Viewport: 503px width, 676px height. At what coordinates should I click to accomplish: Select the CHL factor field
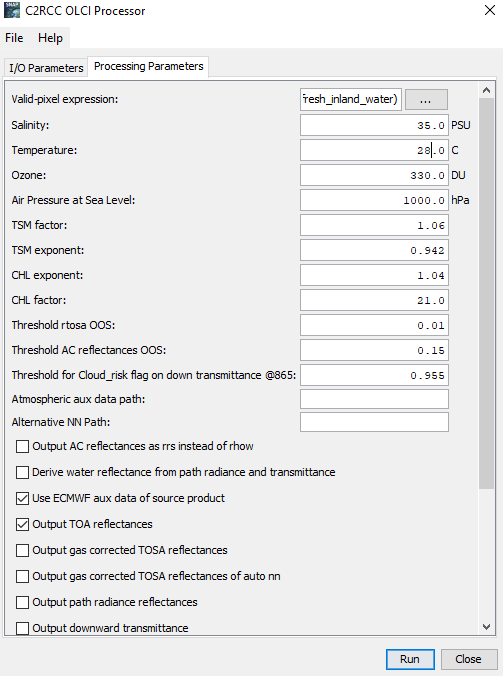point(374,300)
